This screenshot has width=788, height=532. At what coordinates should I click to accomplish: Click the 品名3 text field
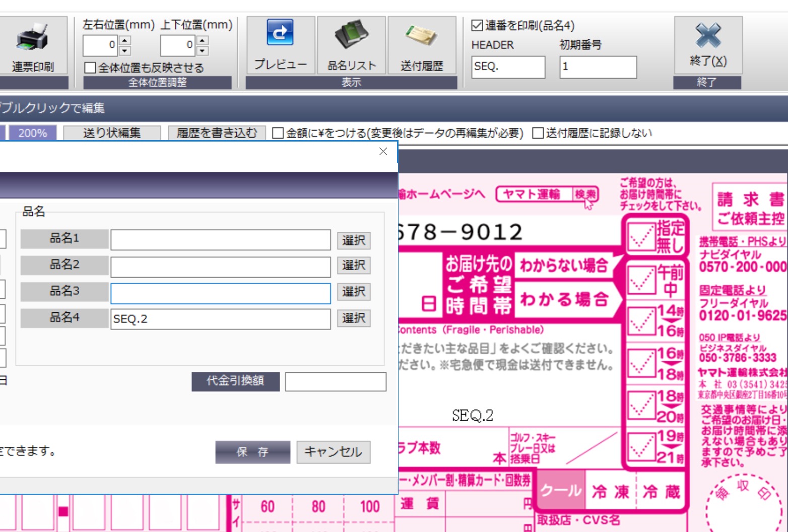pyautogui.click(x=221, y=293)
